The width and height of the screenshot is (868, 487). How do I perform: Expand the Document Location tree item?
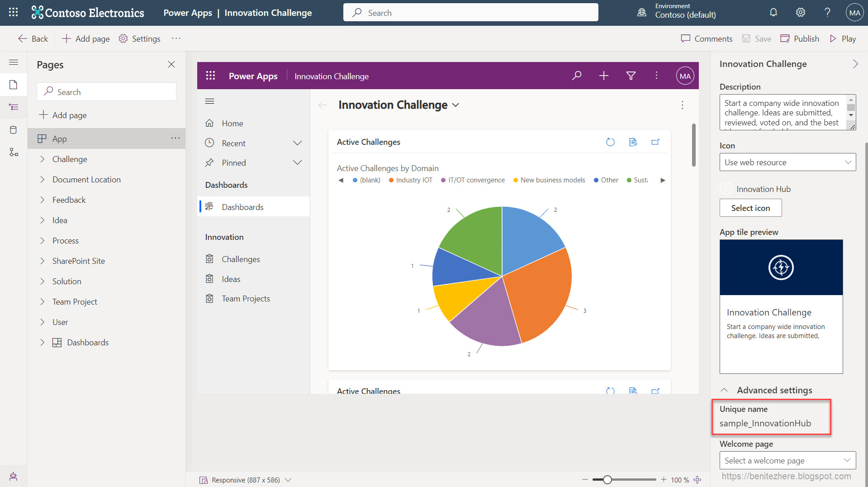click(x=42, y=179)
